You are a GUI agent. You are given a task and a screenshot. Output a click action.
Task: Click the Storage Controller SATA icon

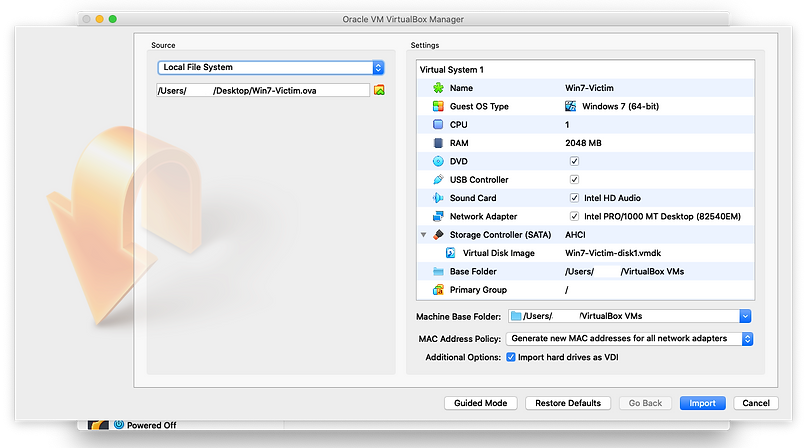[438, 235]
